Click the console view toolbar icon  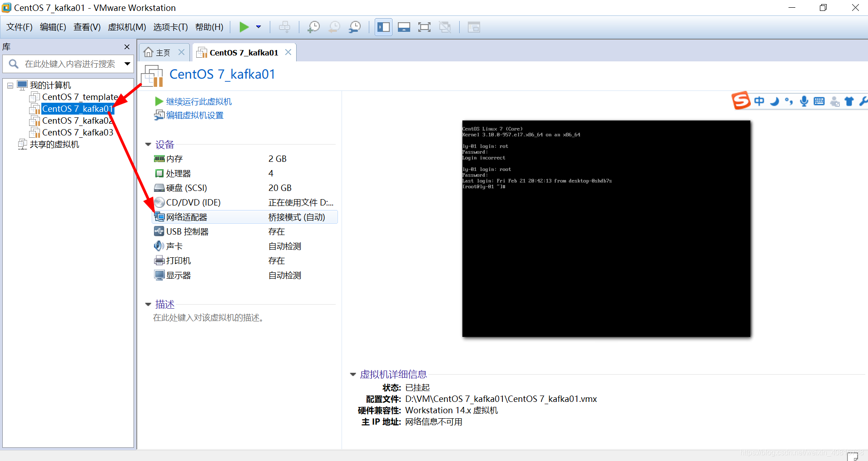coord(474,27)
